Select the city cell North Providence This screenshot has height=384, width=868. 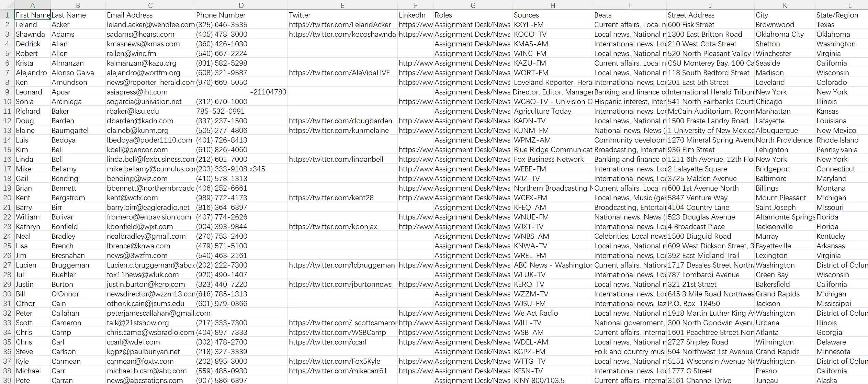pyautogui.click(x=785, y=140)
